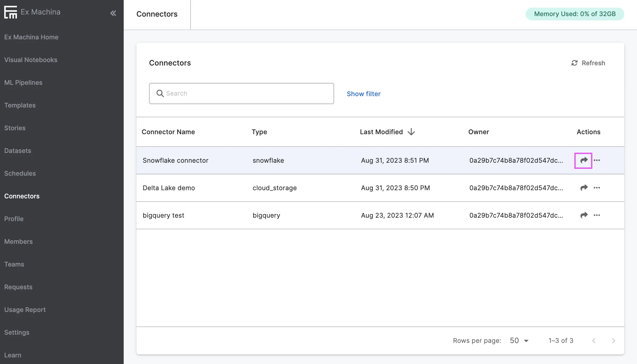Go to previous page of results
637x364 pixels.
594,340
